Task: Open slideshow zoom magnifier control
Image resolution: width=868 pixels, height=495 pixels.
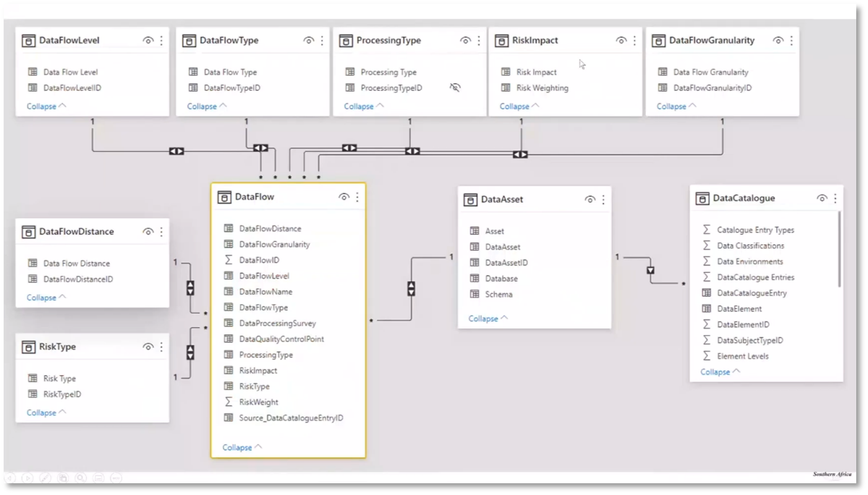Action: click(x=80, y=478)
